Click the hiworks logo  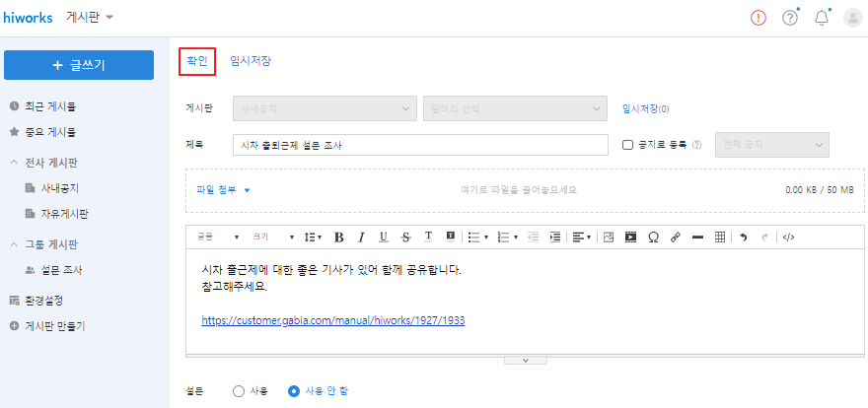click(x=28, y=17)
